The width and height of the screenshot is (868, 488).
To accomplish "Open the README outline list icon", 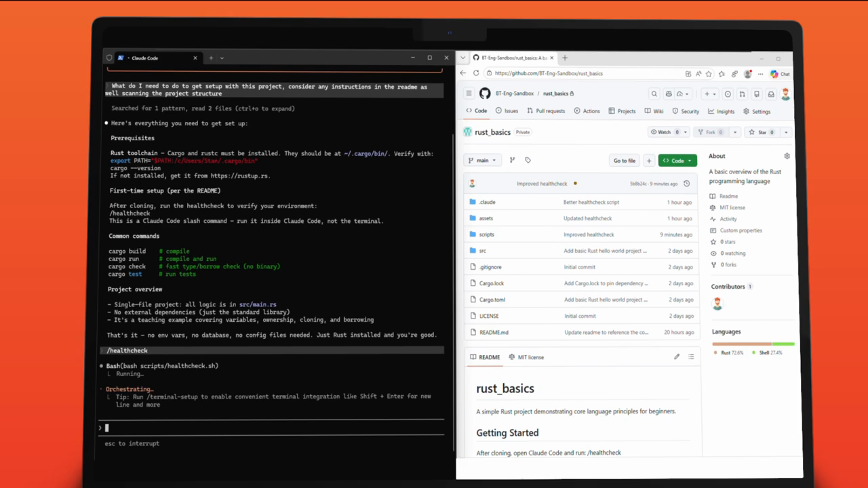I will (691, 357).
